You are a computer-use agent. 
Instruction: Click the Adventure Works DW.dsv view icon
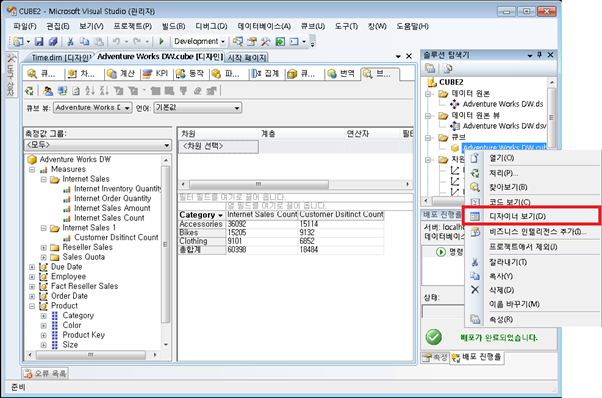click(x=455, y=126)
